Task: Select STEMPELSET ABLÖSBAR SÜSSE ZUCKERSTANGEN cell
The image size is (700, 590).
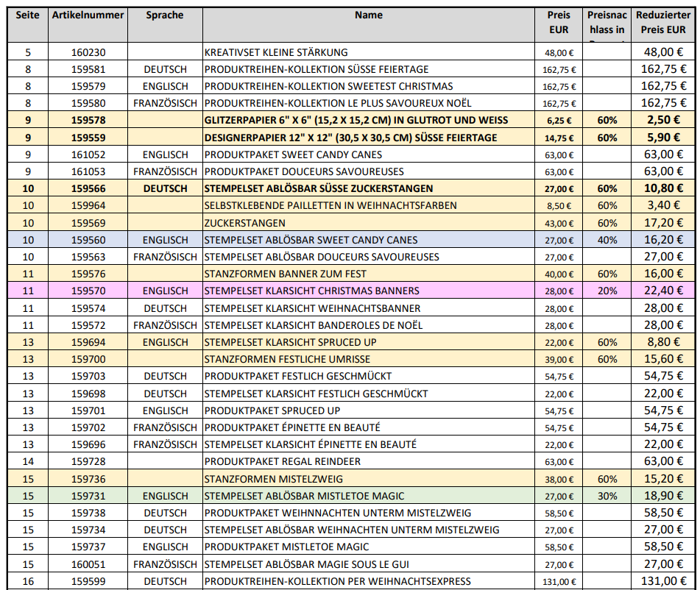Action: (369, 188)
